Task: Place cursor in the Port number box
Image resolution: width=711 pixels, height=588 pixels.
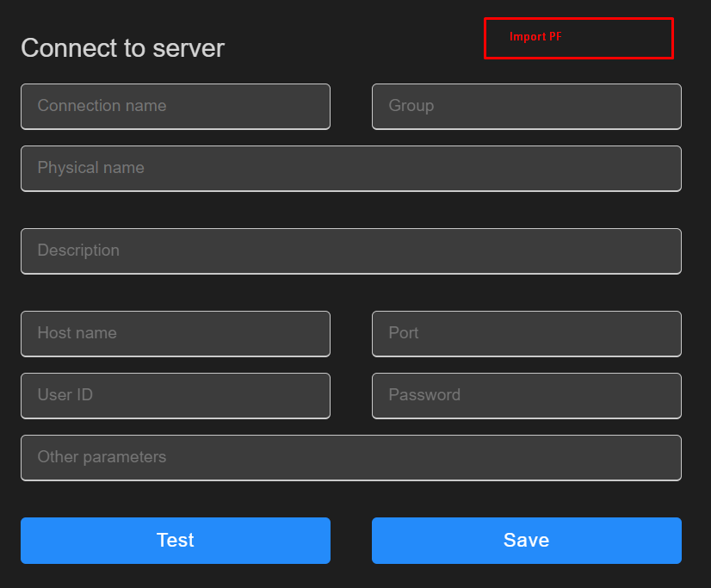Action: click(x=526, y=333)
